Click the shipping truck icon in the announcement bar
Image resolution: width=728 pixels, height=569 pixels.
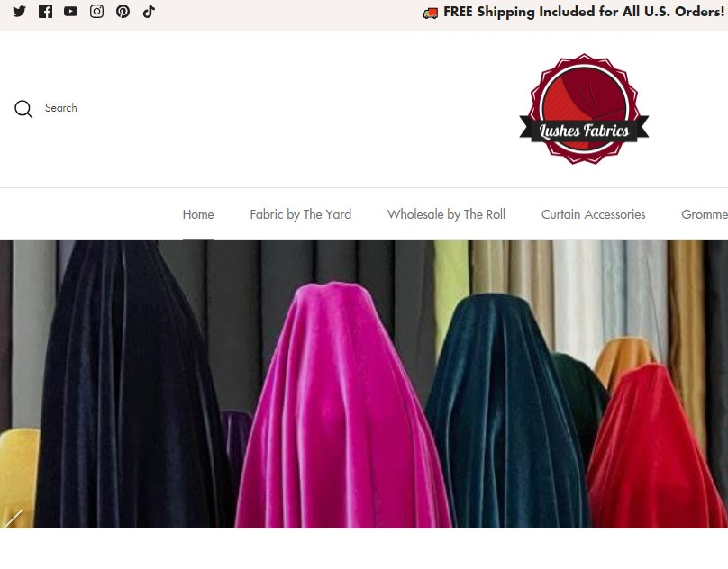(x=431, y=12)
